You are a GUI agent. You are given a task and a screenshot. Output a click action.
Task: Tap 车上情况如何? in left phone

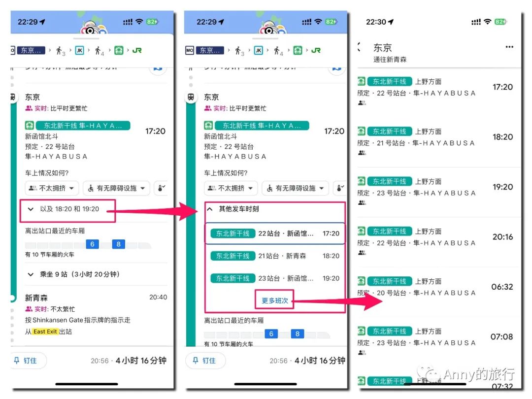click(x=47, y=173)
